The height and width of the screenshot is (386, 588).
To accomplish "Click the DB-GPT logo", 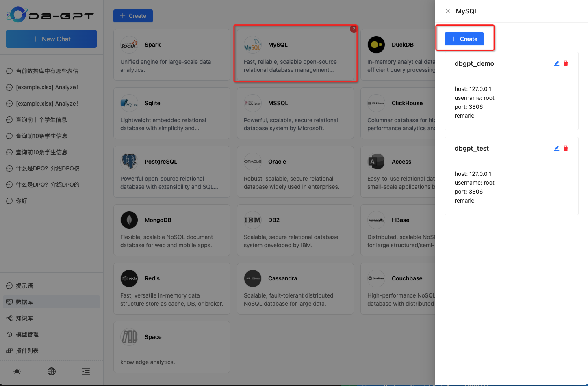I will pyautogui.click(x=50, y=15).
